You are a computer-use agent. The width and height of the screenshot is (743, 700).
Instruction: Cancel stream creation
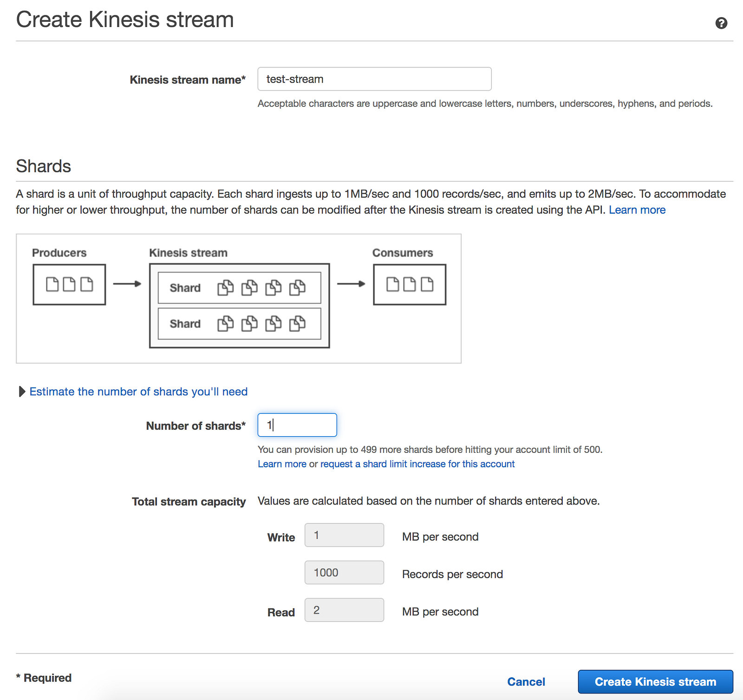pyautogui.click(x=526, y=681)
